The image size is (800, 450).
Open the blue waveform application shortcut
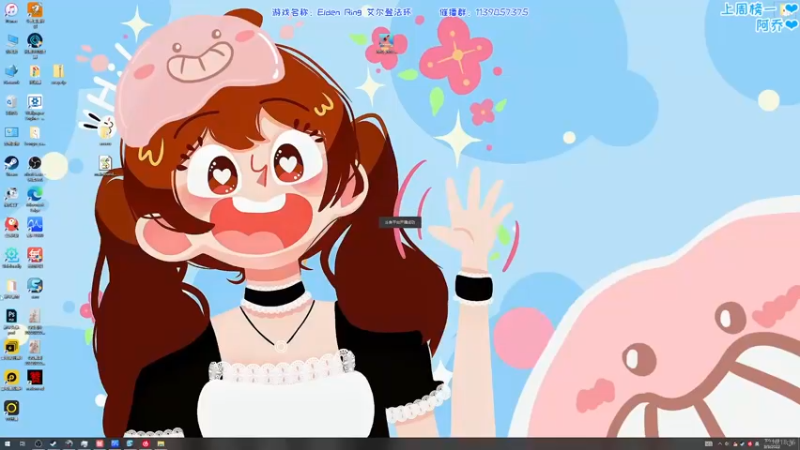(35, 224)
